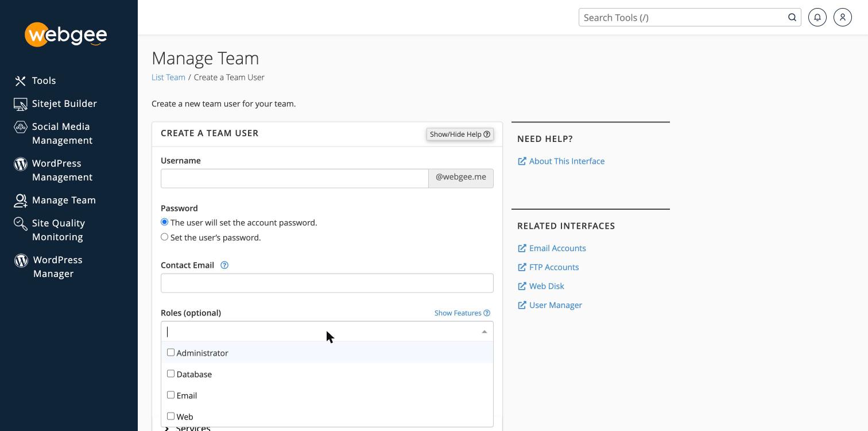Screen dimensions: 868x431
Task: Click the search magnifier icon
Action: [x=792, y=17]
